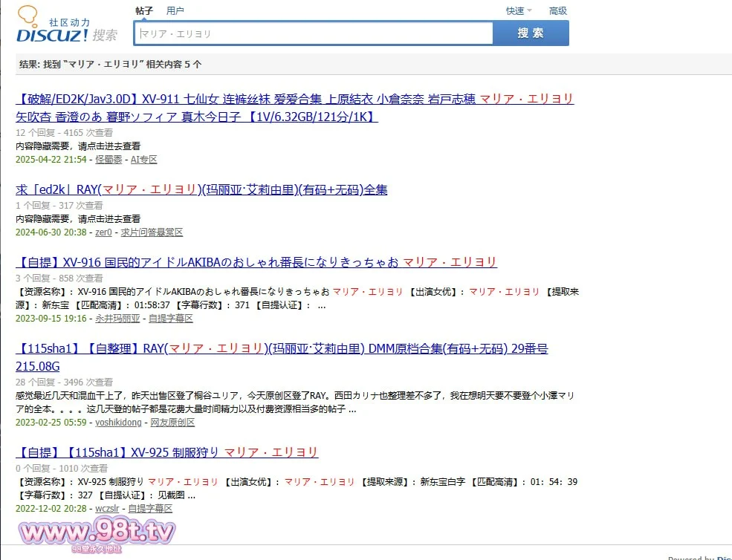Switch to the 帖子 search tab

pyautogui.click(x=144, y=11)
